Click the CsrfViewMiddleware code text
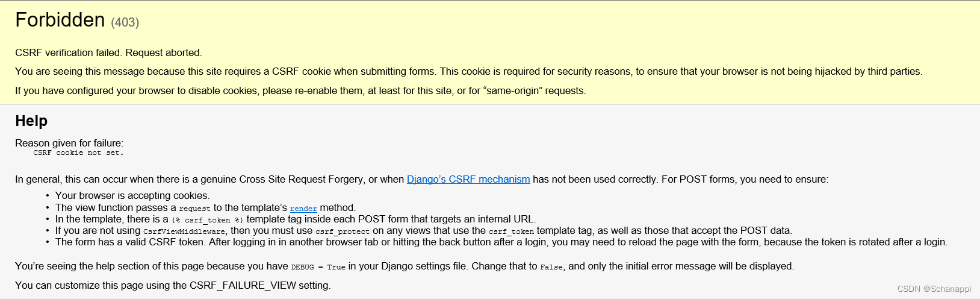 pyautogui.click(x=184, y=231)
